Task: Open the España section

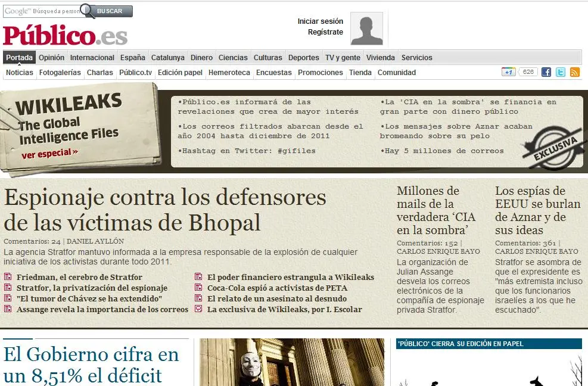Action: [133, 57]
